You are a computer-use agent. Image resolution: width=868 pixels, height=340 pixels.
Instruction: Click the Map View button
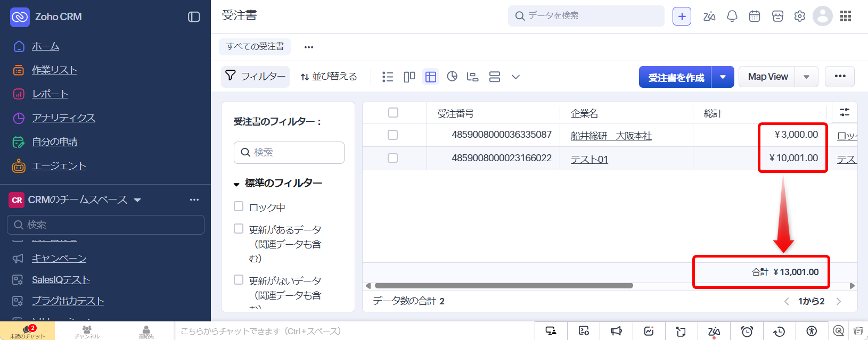pyautogui.click(x=767, y=77)
